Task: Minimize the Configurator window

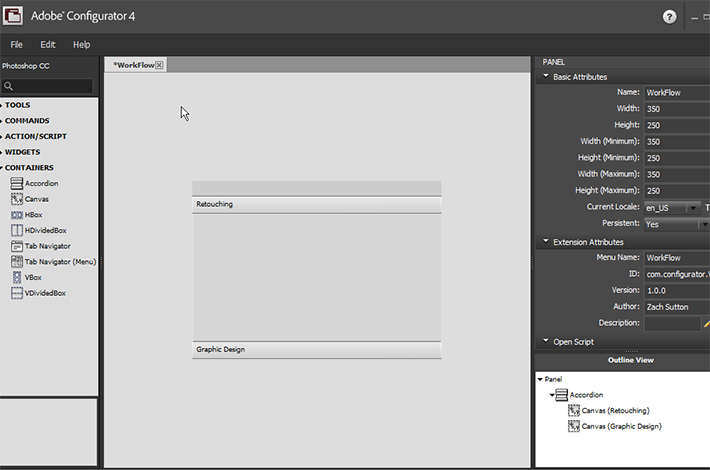Action: pos(694,18)
